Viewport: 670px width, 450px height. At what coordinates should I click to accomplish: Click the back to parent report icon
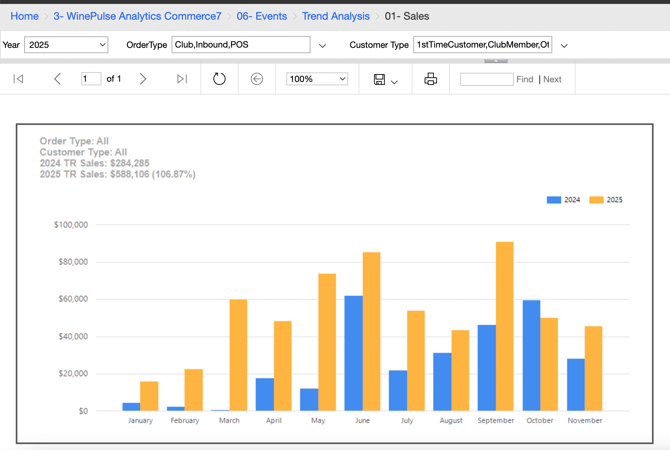click(x=257, y=79)
